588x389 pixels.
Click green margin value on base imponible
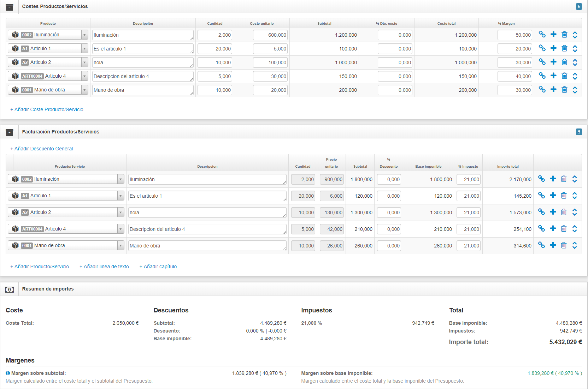click(555, 373)
